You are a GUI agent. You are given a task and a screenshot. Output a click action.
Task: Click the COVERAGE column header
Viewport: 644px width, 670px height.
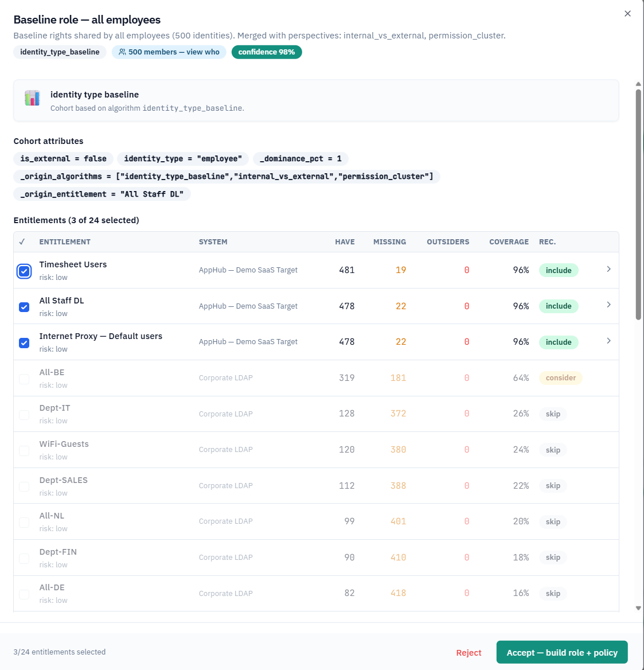tap(509, 242)
